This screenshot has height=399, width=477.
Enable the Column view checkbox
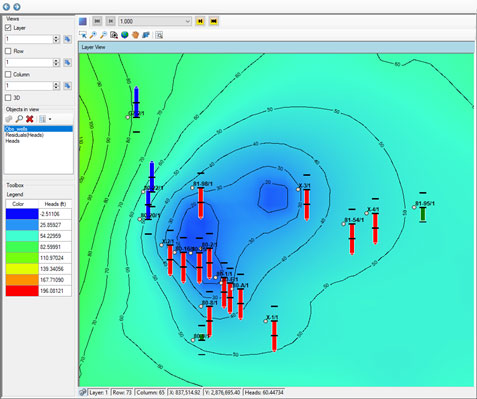(x=8, y=74)
